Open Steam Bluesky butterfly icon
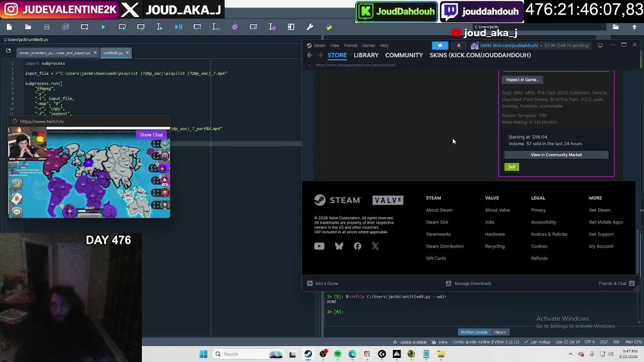This screenshot has width=644, height=362. [339, 246]
